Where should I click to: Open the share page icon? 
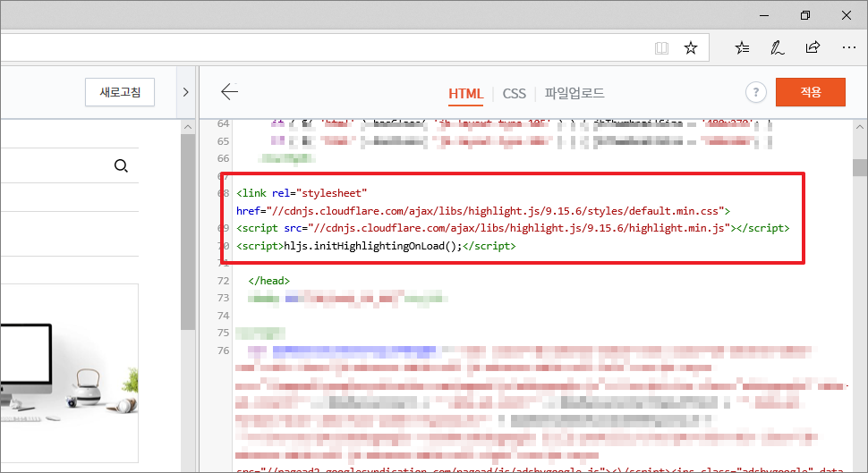pos(813,47)
